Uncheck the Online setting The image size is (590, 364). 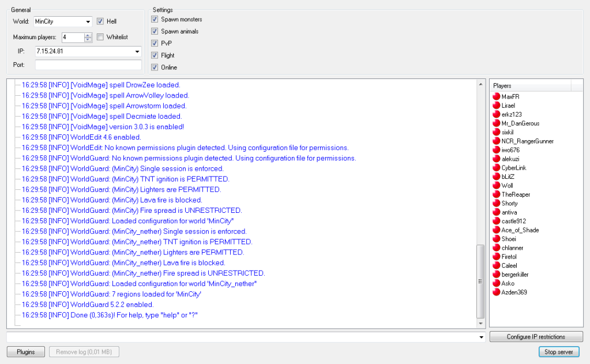[155, 67]
